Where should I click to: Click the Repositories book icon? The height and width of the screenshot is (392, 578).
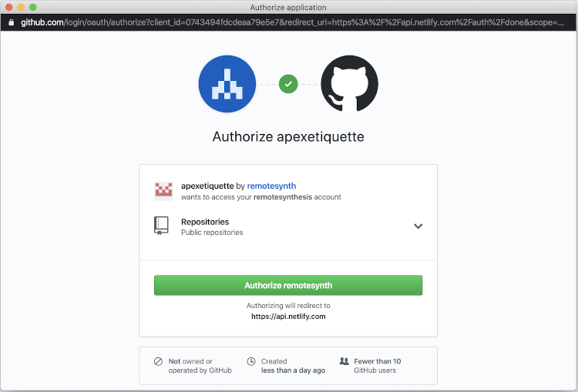click(x=161, y=226)
